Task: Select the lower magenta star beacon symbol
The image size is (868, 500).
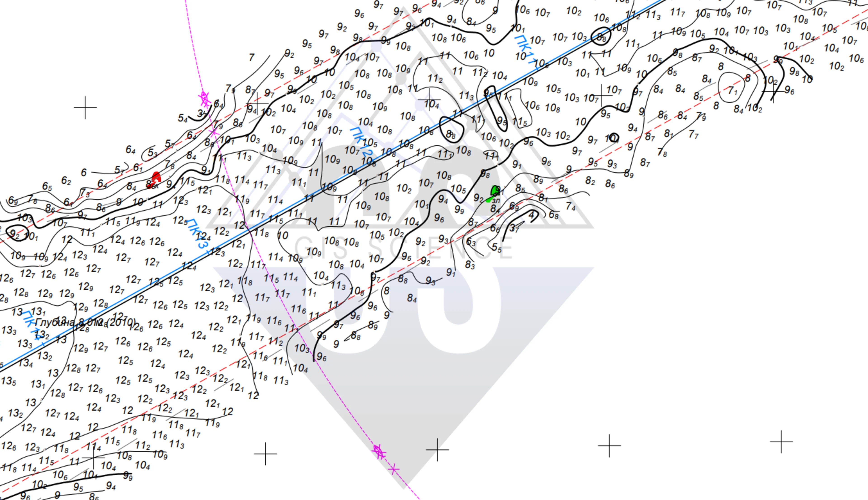Action: [x=378, y=452]
